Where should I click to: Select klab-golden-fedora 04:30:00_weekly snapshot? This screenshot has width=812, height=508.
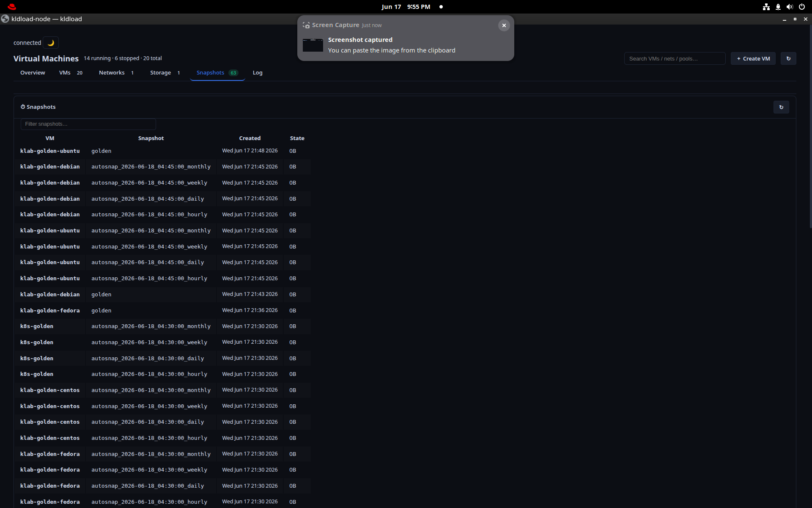162,470
